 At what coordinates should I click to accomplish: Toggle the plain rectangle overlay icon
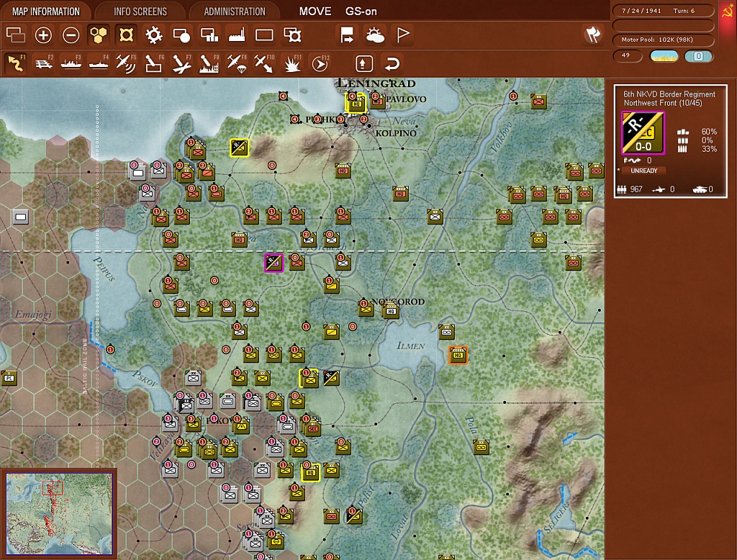pyautogui.click(x=264, y=35)
